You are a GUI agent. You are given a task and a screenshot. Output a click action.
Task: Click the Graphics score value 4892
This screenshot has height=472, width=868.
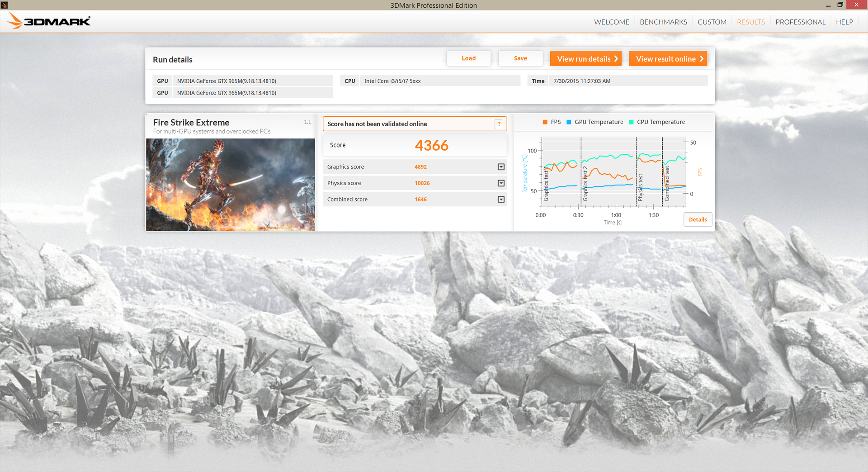pos(420,167)
